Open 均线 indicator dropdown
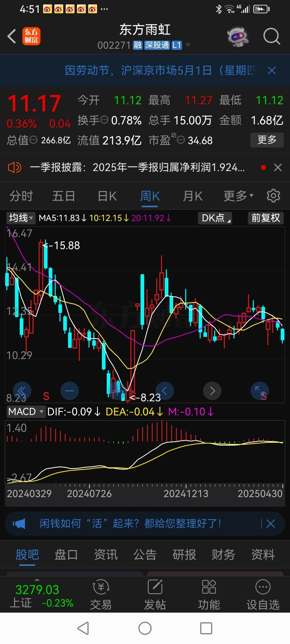 tap(21, 218)
